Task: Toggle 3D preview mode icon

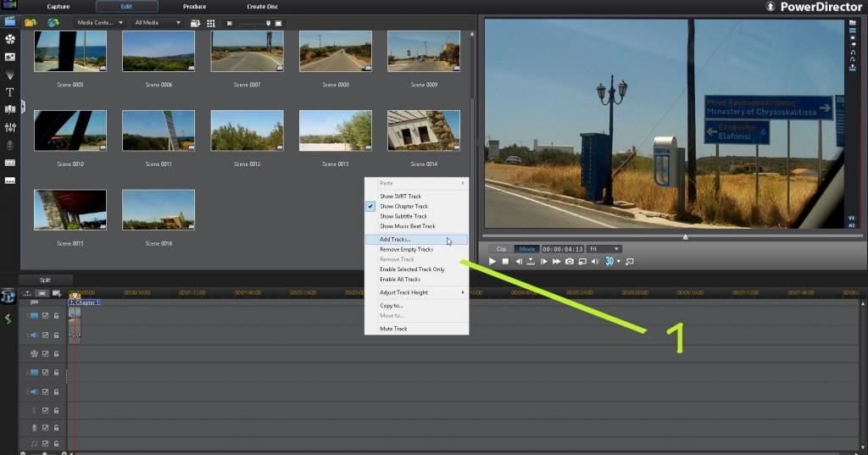Action: (x=609, y=261)
